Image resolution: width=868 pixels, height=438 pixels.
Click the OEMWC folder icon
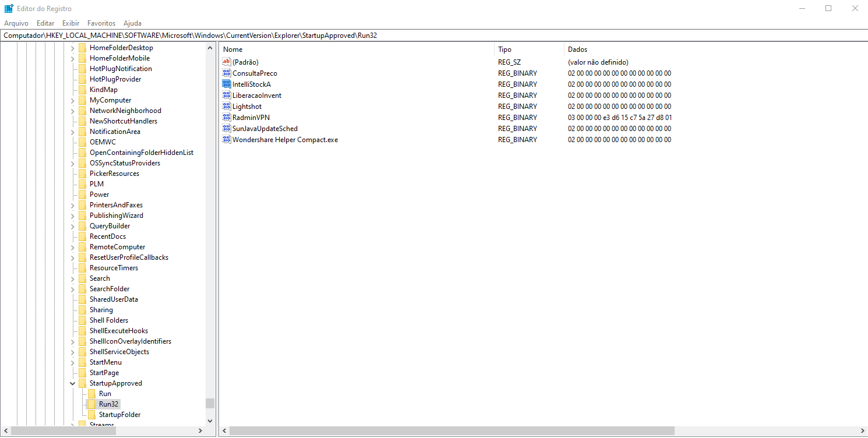[x=82, y=142]
